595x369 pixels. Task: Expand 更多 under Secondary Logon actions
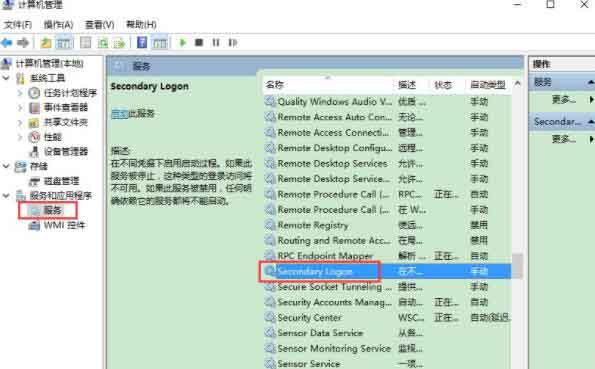click(x=563, y=139)
